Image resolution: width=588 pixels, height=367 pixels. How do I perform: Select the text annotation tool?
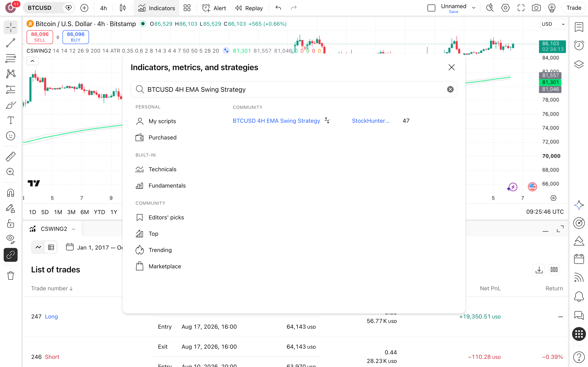coord(10,120)
